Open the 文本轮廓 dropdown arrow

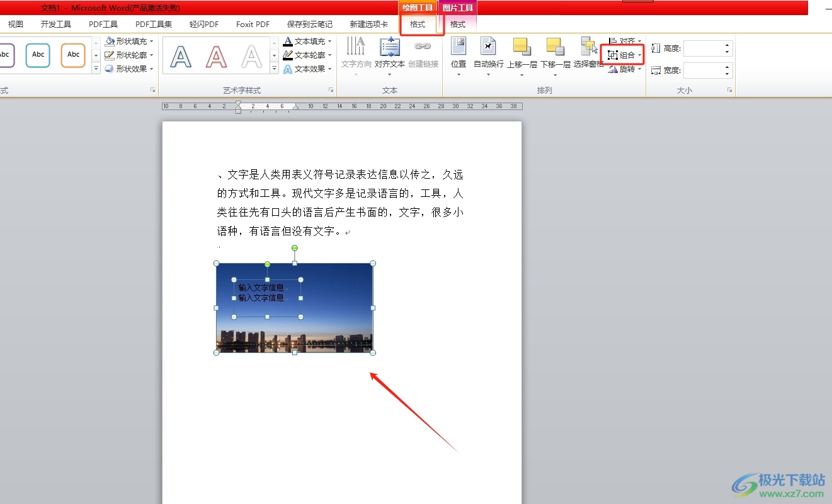pos(330,55)
